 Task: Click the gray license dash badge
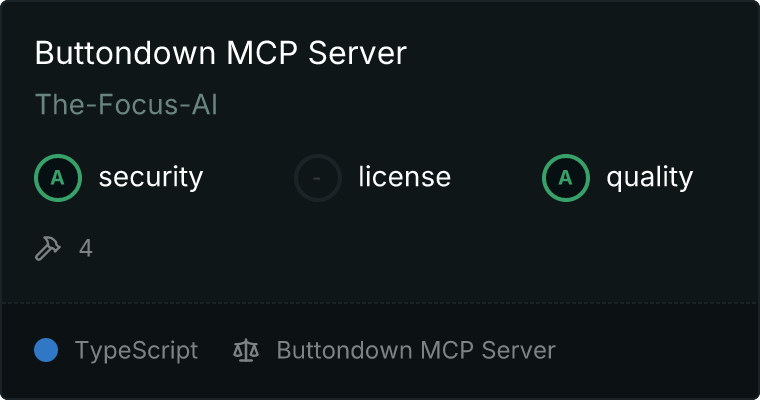coord(318,178)
